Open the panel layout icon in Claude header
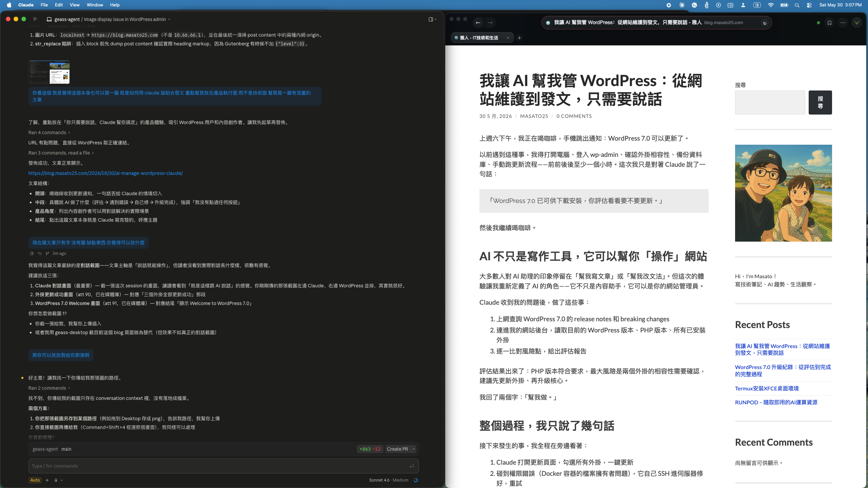 [x=431, y=19]
